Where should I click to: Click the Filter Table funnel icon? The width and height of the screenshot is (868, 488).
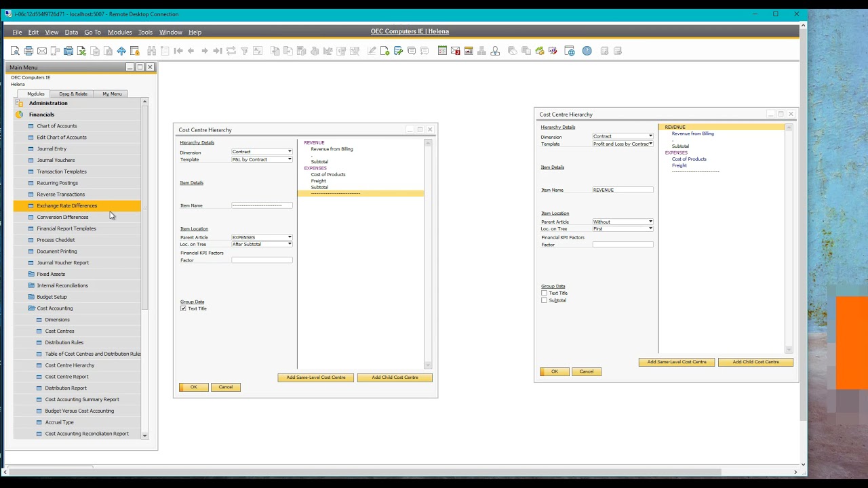tap(244, 51)
